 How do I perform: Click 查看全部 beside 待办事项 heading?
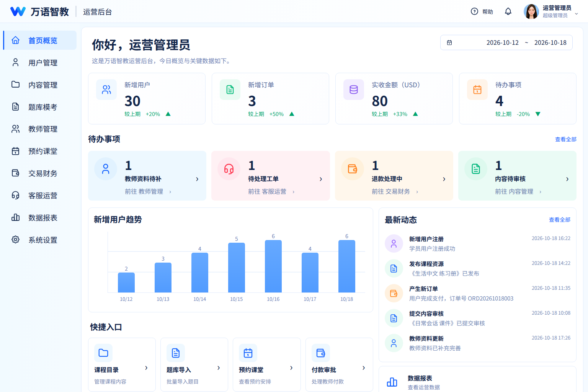coord(566,139)
